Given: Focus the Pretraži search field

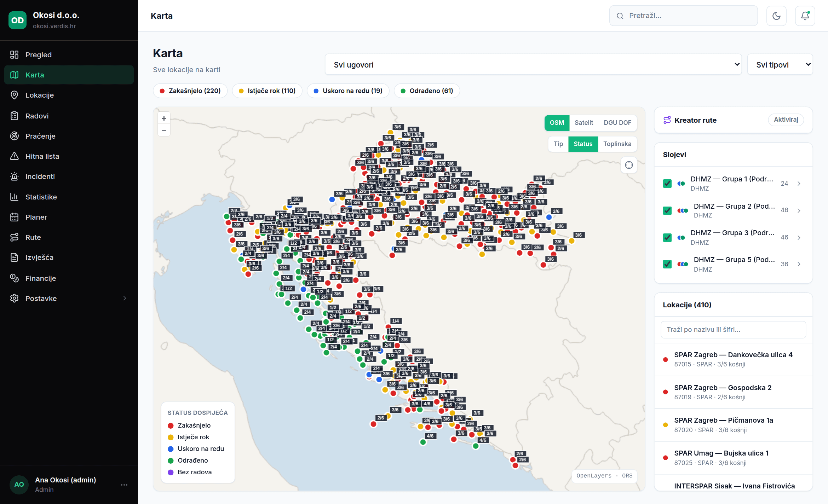Looking at the screenshot, I should pyautogui.click(x=683, y=16).
